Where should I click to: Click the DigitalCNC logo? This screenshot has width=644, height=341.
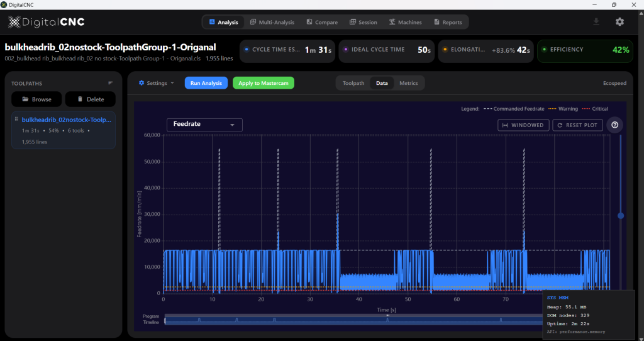click(x=47, y=22)
